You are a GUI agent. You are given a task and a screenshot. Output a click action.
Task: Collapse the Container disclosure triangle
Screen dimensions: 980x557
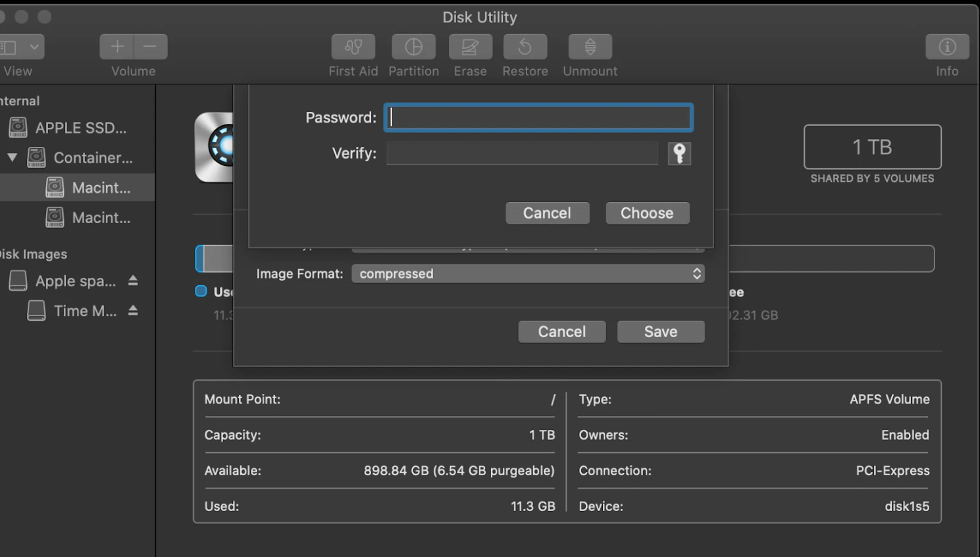tap(13, 158)
